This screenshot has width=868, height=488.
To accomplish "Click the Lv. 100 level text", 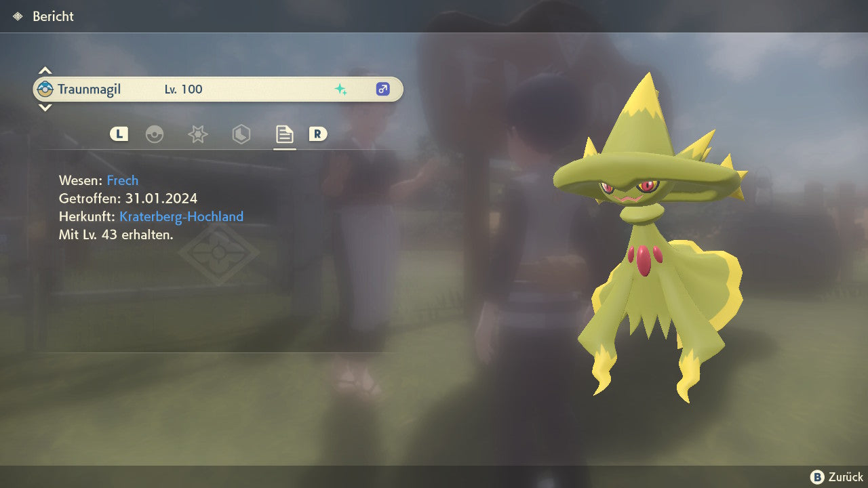I will [183, 89].
